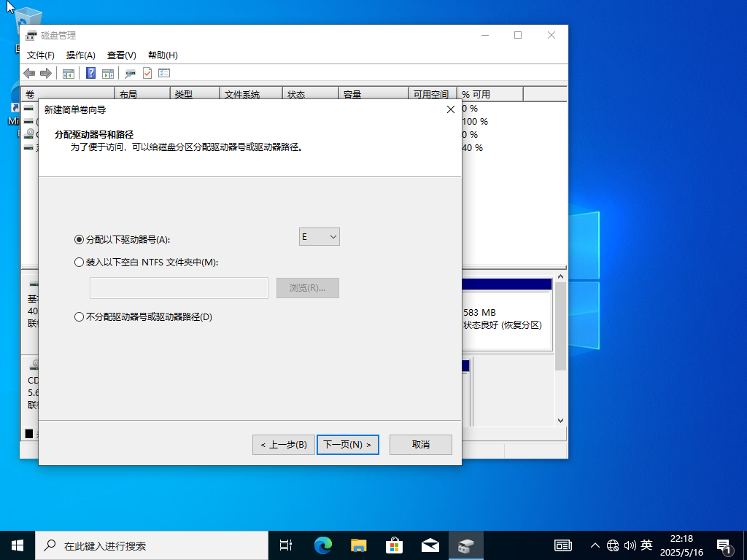Screen dimensions: 747x560
Task: Click the disk pane vertical scrollbar thumb
Action: coord(561,326)
